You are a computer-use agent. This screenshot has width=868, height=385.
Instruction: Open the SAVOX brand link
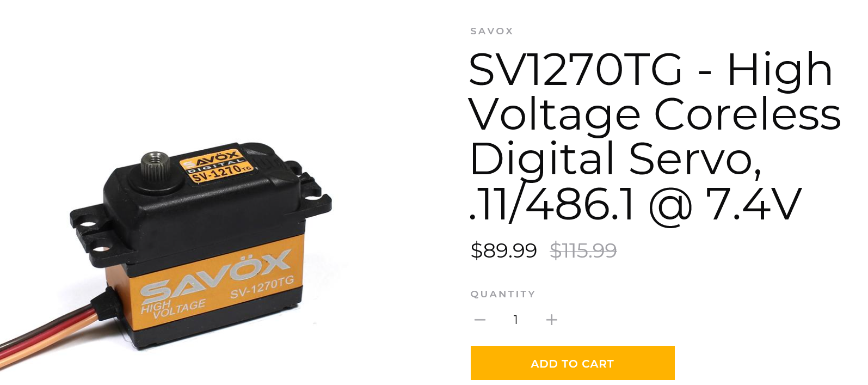[492, 31]
